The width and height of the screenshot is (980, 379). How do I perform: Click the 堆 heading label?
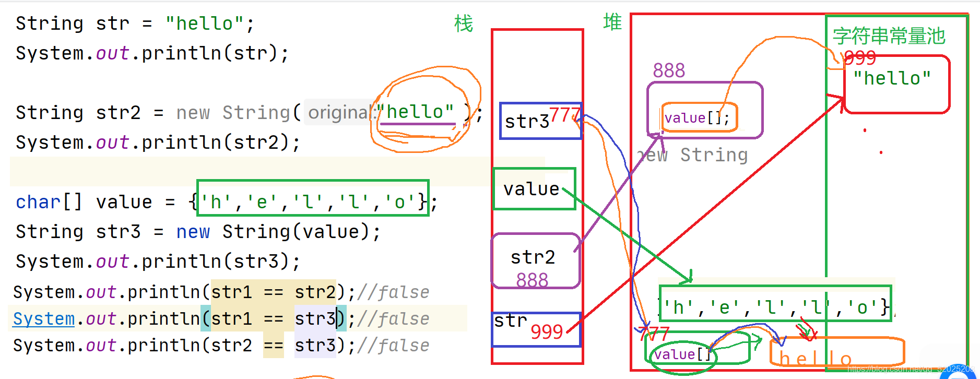(x=612, y=22)
